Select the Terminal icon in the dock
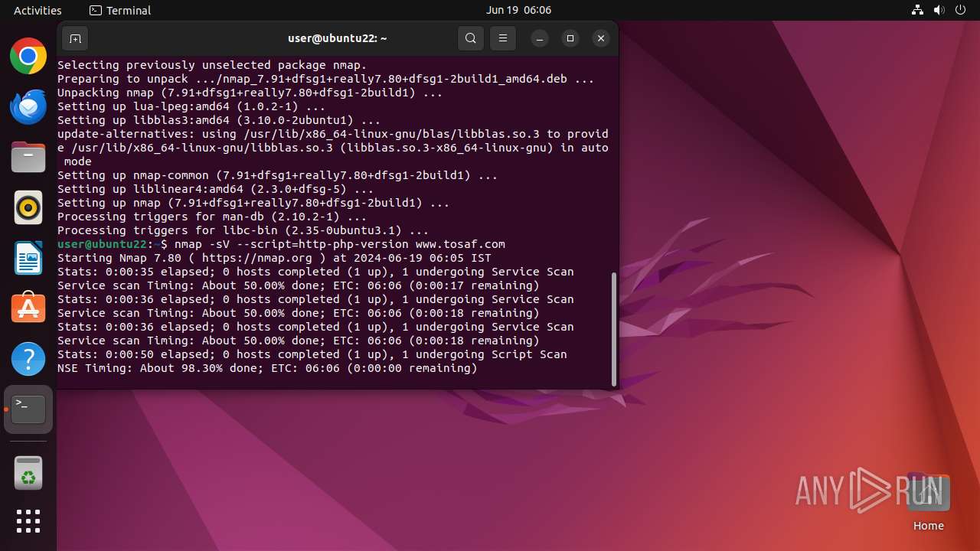 [x=28, y=409]
